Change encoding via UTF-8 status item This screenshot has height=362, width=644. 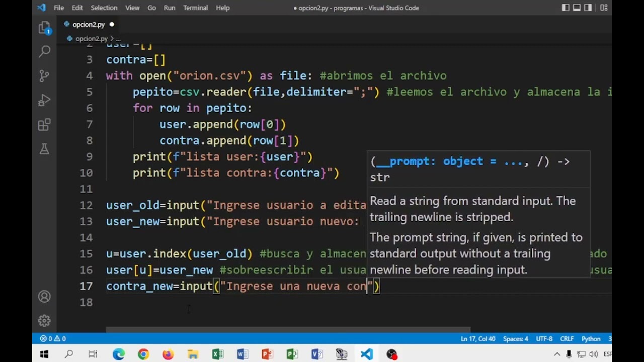pos(544,338)
